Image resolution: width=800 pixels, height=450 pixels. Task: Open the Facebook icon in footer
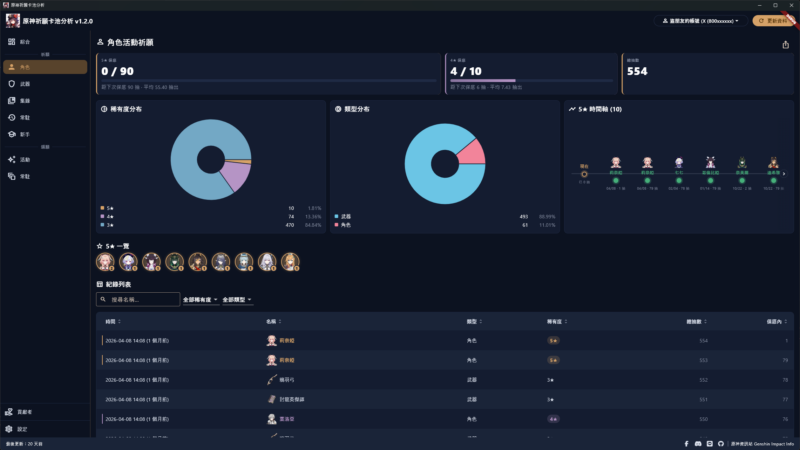686,444
